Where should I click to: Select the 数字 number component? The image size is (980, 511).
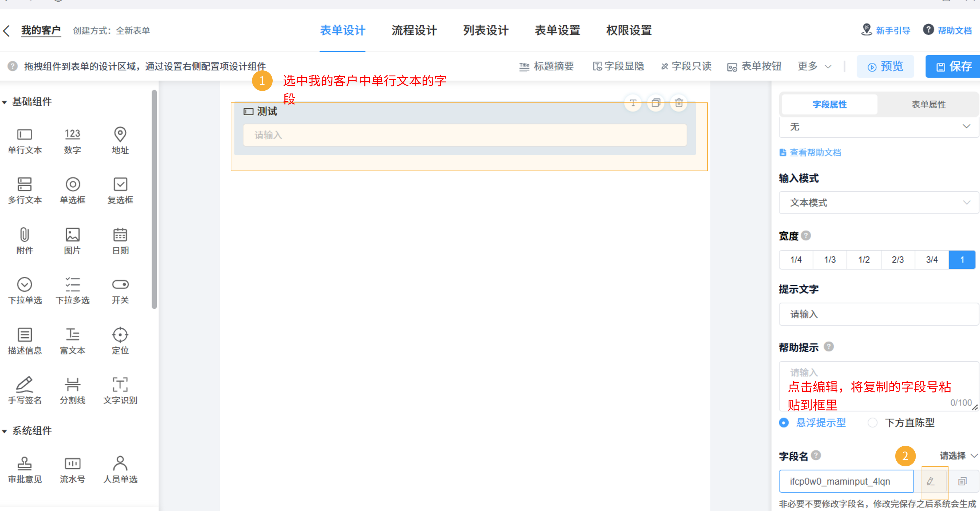[x=72, y=141]
